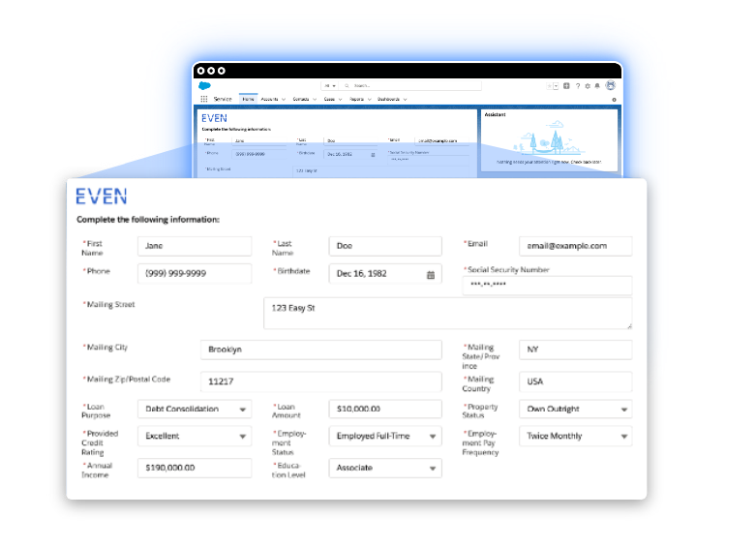Click the 'Social Security Number' label in enlarged form
The height and width of the screenshot is (548, 756).
508,270
